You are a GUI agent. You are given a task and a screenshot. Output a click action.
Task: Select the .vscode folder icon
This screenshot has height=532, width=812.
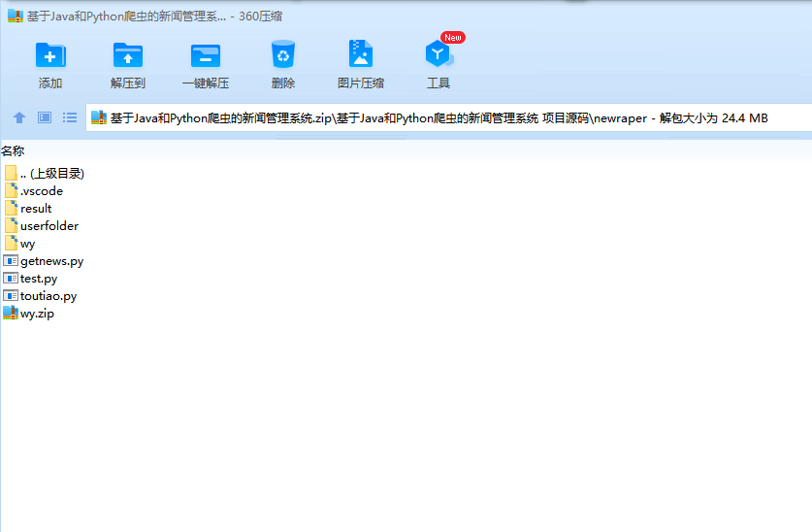tap(11, 190)
